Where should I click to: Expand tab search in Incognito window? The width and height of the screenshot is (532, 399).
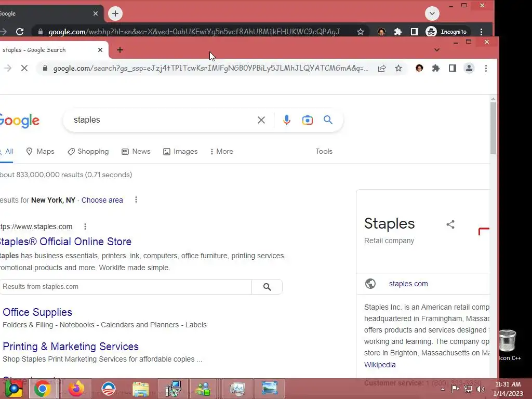[432, 14]
